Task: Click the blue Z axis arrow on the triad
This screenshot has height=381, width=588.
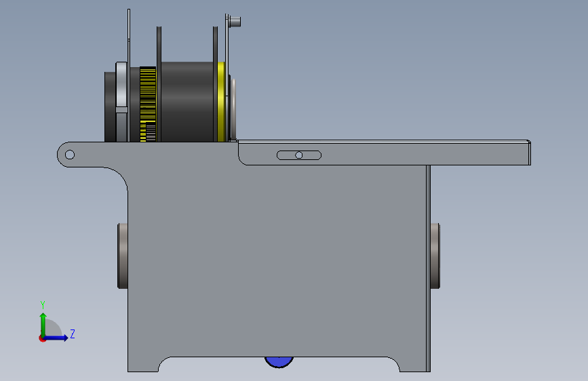Action: coord(56,338)
